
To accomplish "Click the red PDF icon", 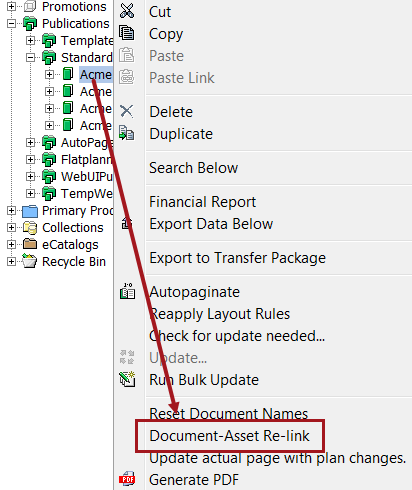I will point(127,479).
